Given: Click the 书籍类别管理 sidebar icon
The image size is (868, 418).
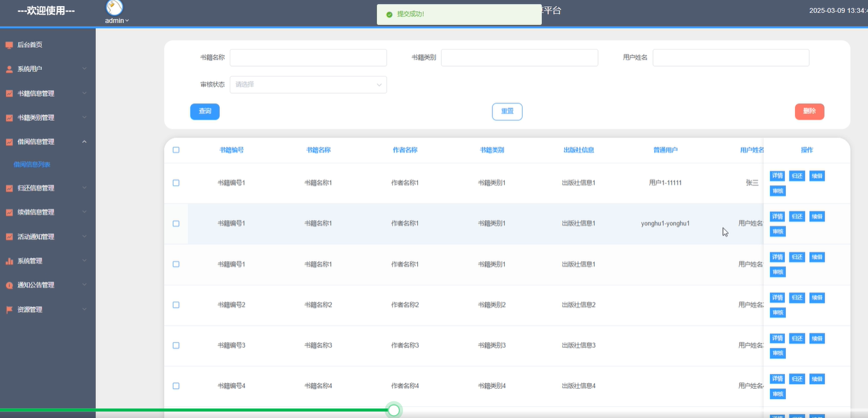Looking at the screenshot, I should click(x=9, y=118).
